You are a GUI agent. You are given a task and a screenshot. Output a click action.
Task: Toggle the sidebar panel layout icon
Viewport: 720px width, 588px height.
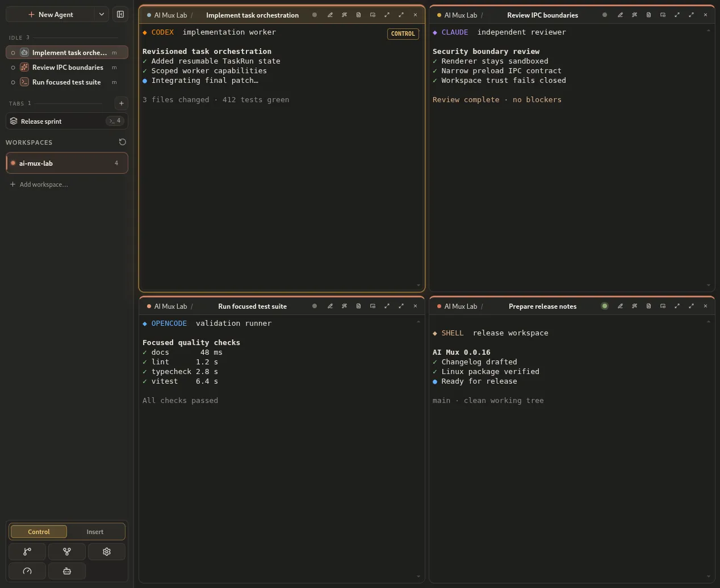[120, 14]
